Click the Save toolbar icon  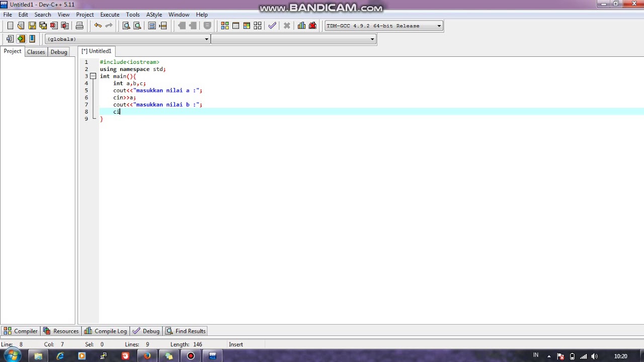click(32, 26)
